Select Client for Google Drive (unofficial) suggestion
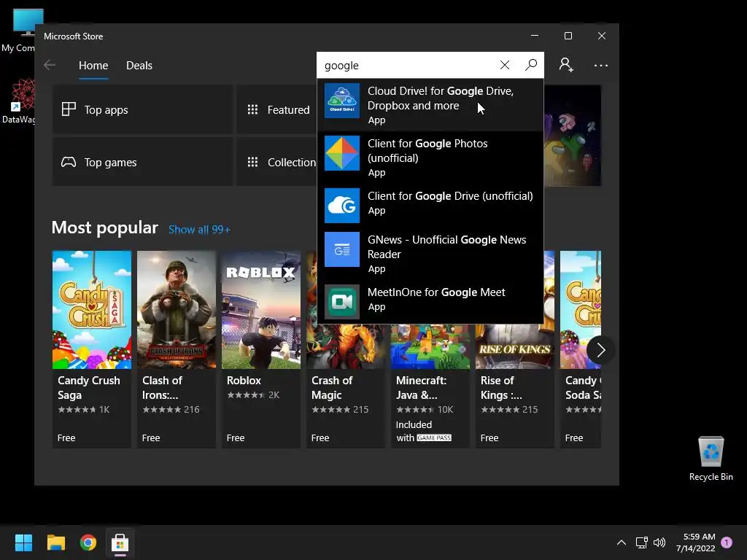This screenshot has width=747, height=560. point(430,205)
